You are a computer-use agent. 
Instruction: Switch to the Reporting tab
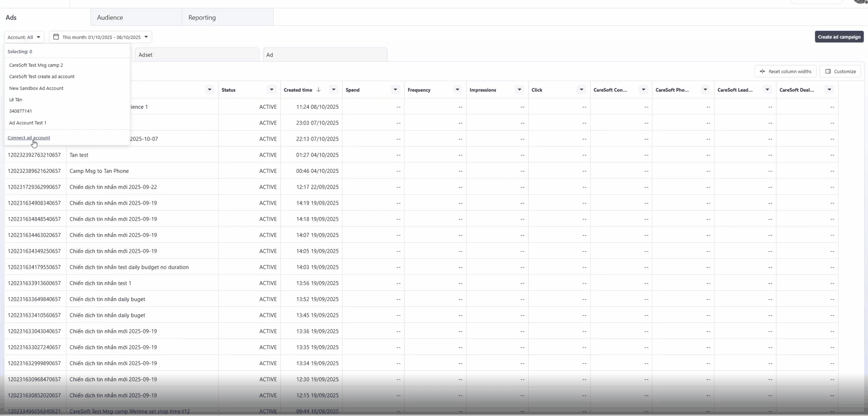coord(202,18)
